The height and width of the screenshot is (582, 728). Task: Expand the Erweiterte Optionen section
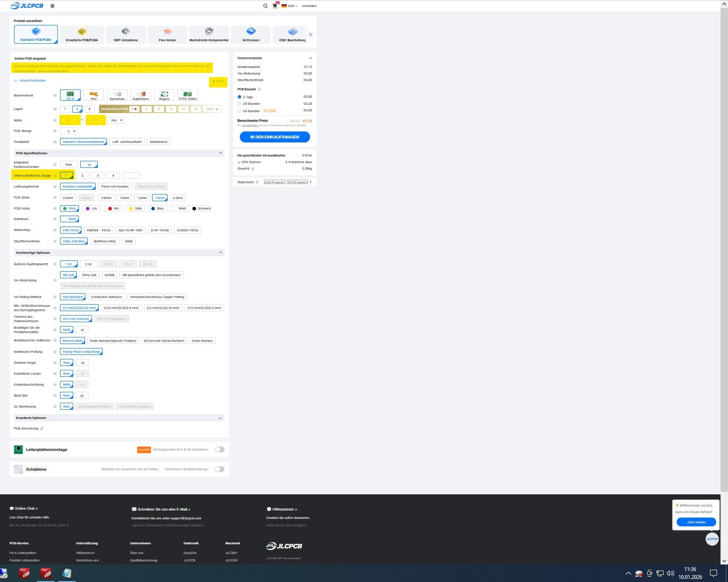220,418
